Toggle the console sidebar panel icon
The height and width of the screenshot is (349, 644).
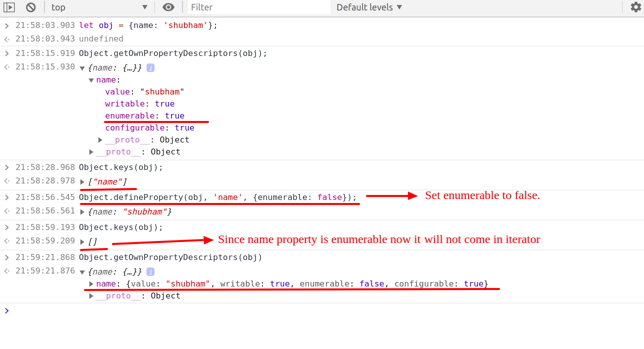tap(9, 7)
